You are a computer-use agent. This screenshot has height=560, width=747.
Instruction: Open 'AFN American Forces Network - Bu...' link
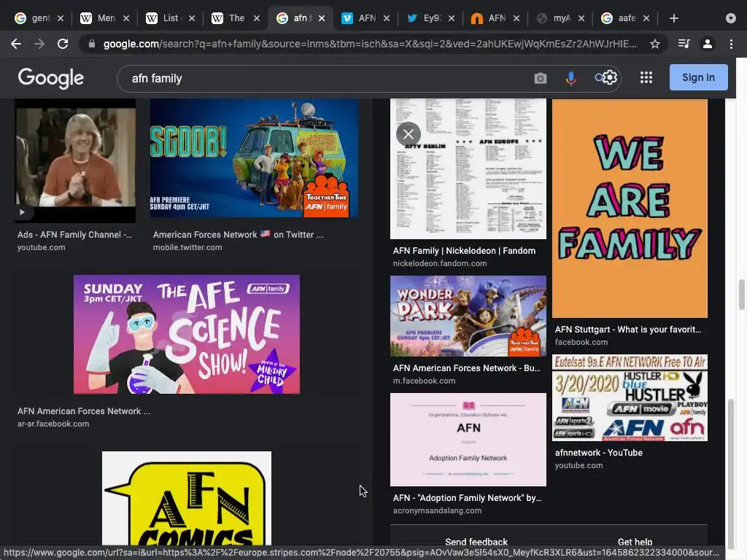click(466, 368)
